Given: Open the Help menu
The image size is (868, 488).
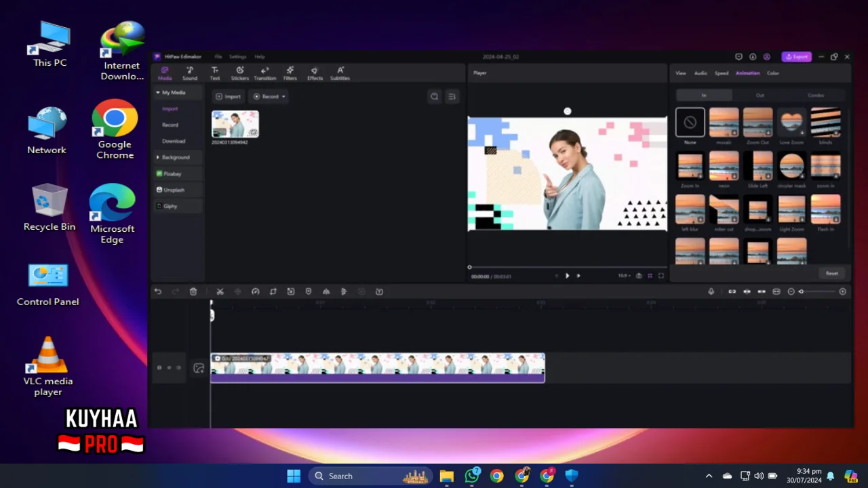Looking at the screenshot, I should click(260, 57).
